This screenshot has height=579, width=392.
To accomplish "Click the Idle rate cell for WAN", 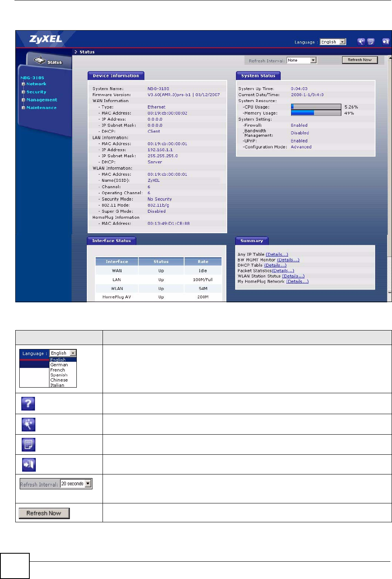I will coord(203,271).
